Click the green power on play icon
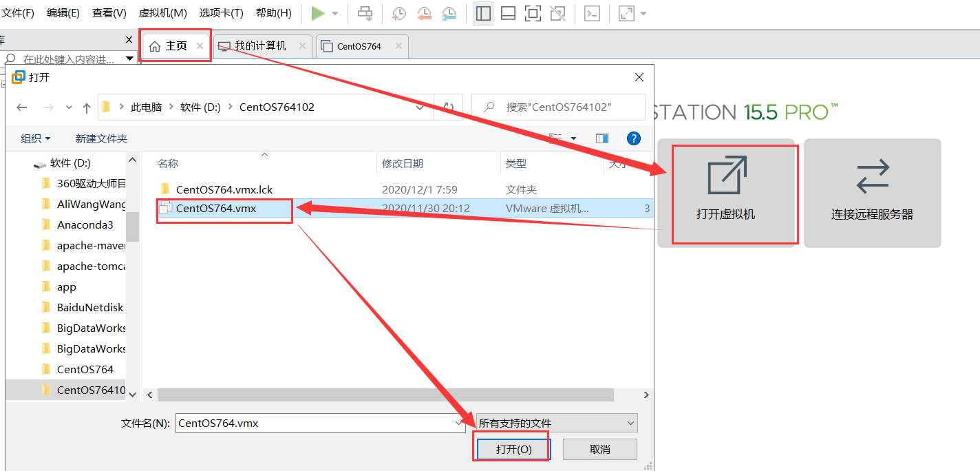Screen dimensions: 980x471 pyautogui.click(x=317, y=13)
